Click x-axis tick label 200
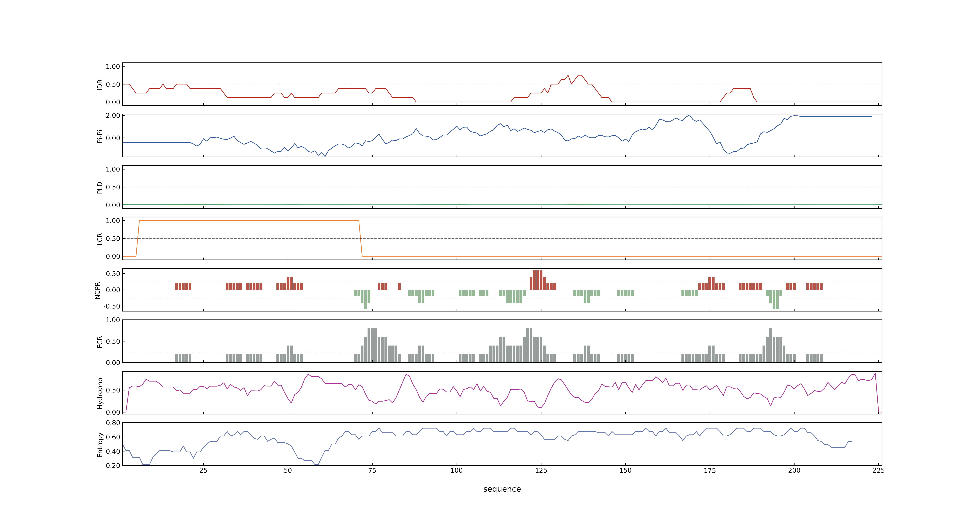 (x=794, y=470)
